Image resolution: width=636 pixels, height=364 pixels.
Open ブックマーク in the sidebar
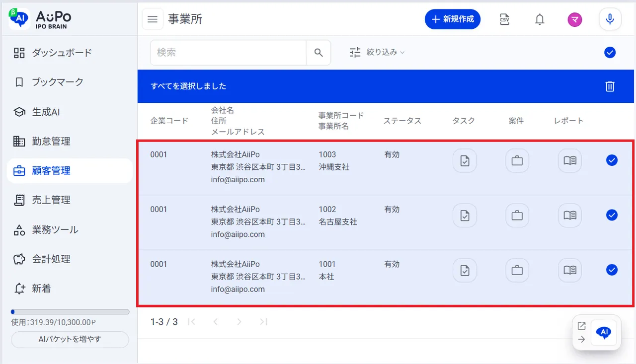click(70, 82)
